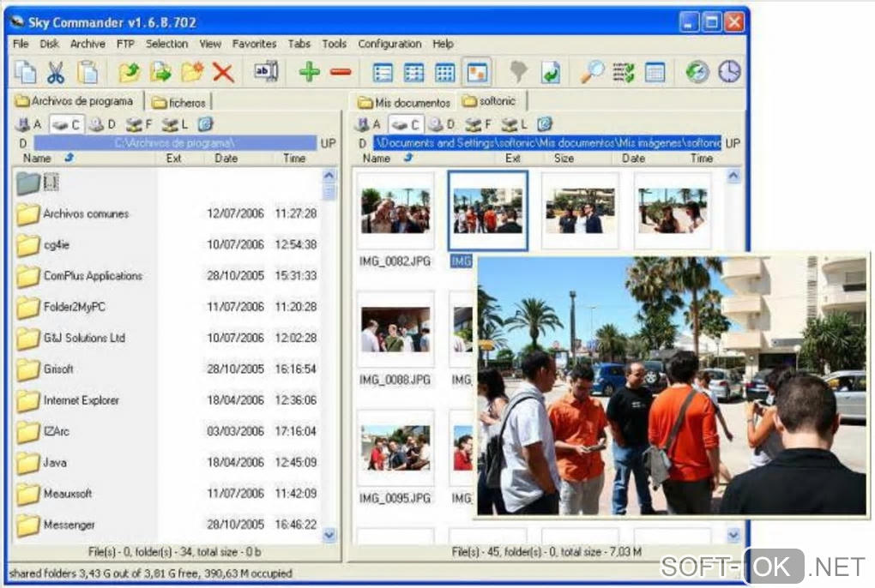Click left panel scrollbar up arrow
Image resolution: width=875 pixels, height=588 pixels.
329,176
